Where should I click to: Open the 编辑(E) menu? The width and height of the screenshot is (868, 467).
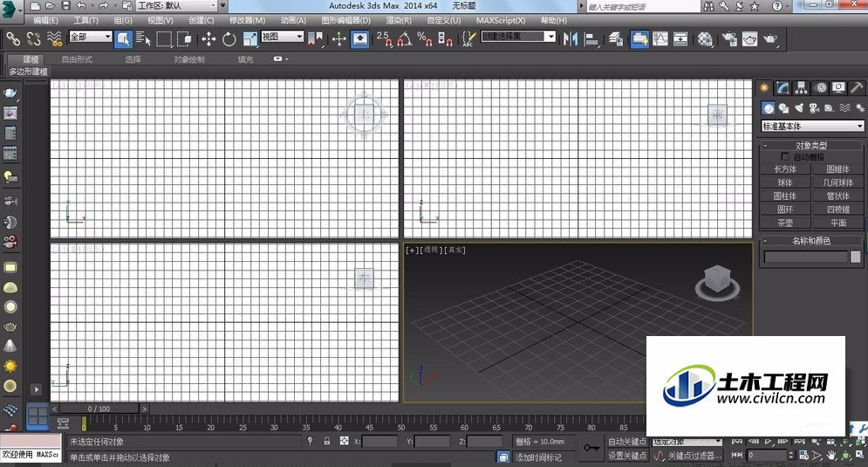coord(45,20)
